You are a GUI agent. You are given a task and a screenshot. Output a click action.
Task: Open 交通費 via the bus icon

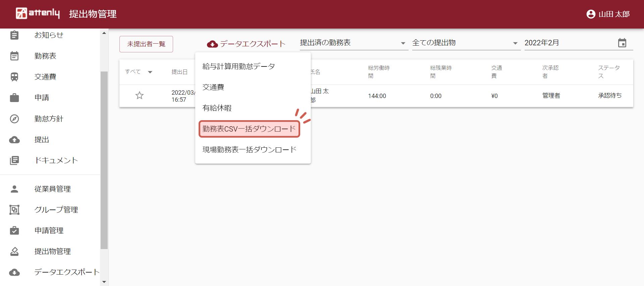(14, 77)
